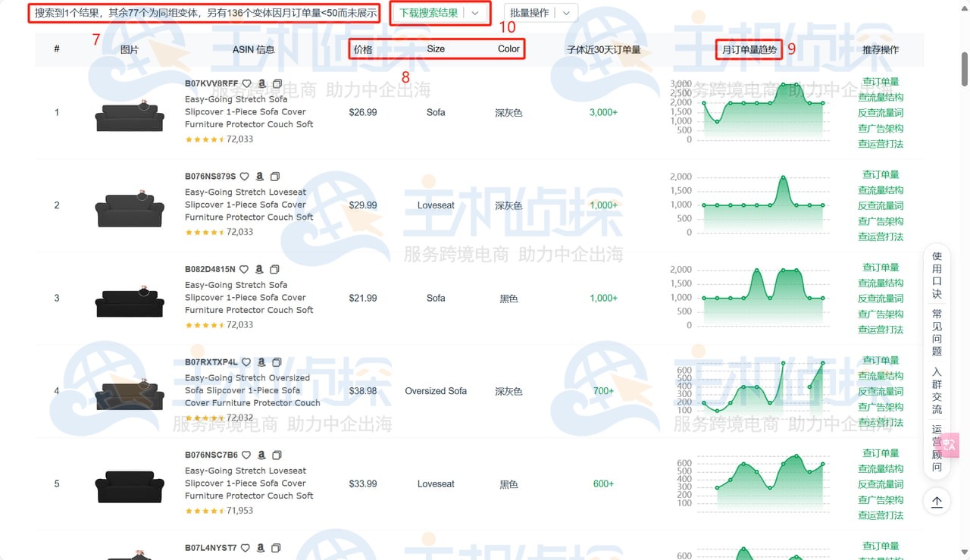Copy ASIN B07L4NYST7 via copy icon

point(275,547)
